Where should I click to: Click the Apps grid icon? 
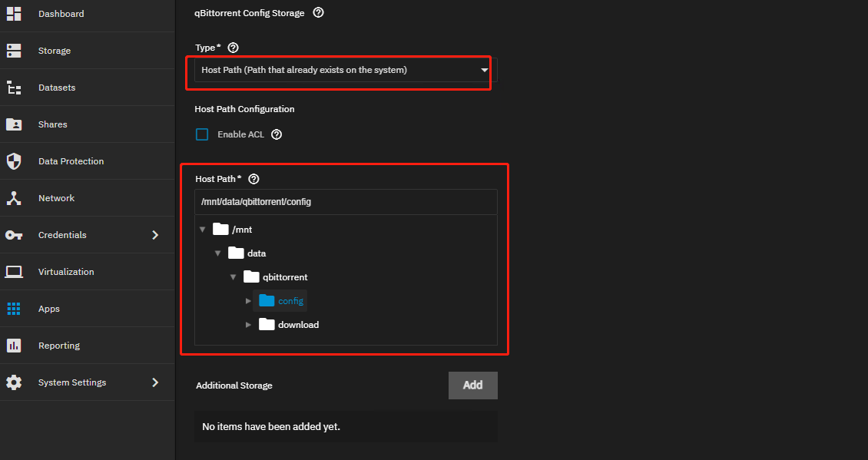14,309
